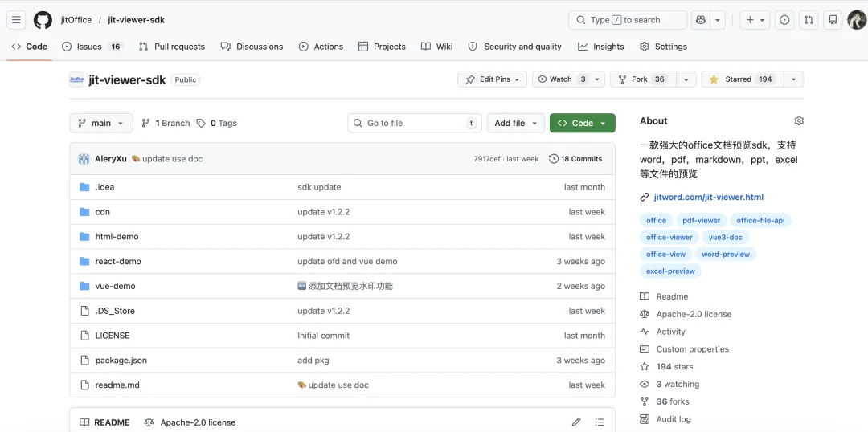The width and height of the screenshot is (868, 432).
Task: Switch to README tab below file list
Action: (104, 422)
